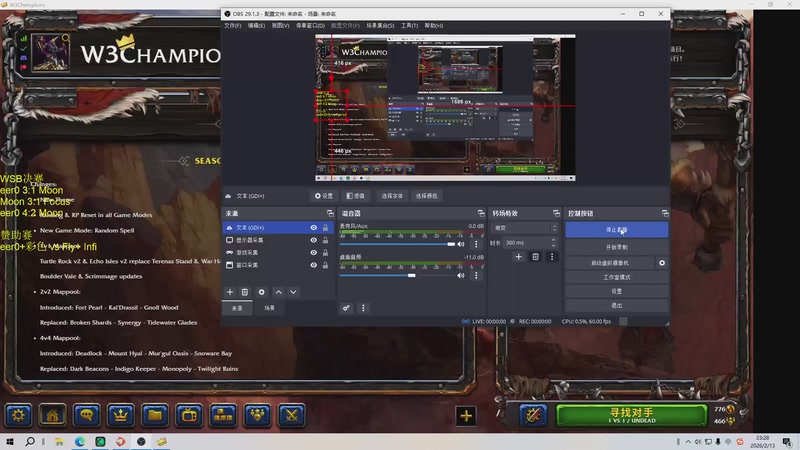Open the W3Champions folder button
800x450 pixels.
point(155,415)
